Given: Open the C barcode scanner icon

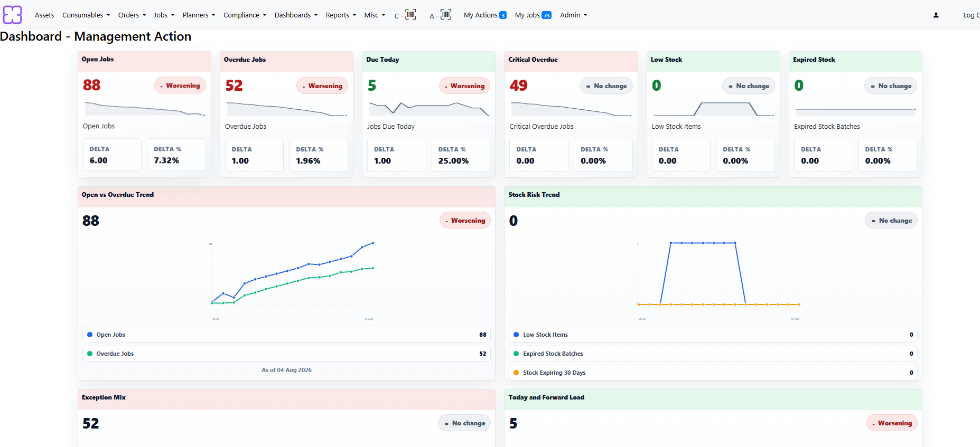Looking at the screenshot, I should 410,14.
